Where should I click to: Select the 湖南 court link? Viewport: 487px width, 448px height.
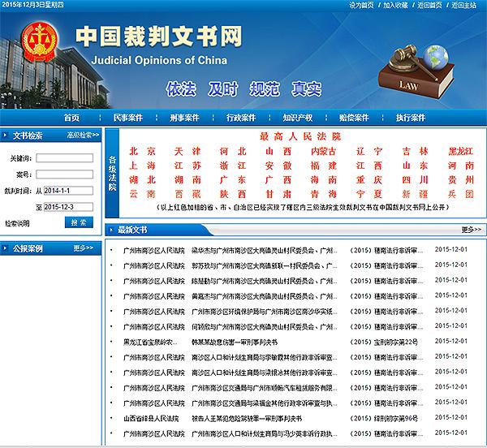[187, 180]
